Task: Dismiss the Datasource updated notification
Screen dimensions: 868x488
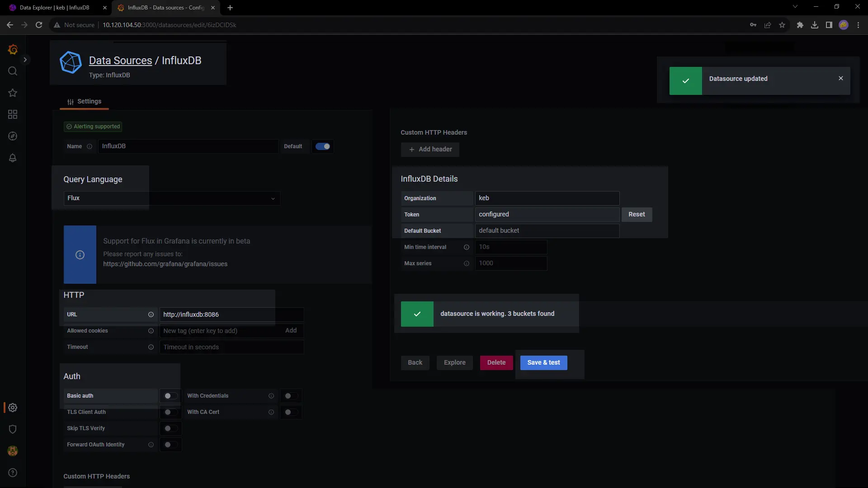Action: (841, 79)
